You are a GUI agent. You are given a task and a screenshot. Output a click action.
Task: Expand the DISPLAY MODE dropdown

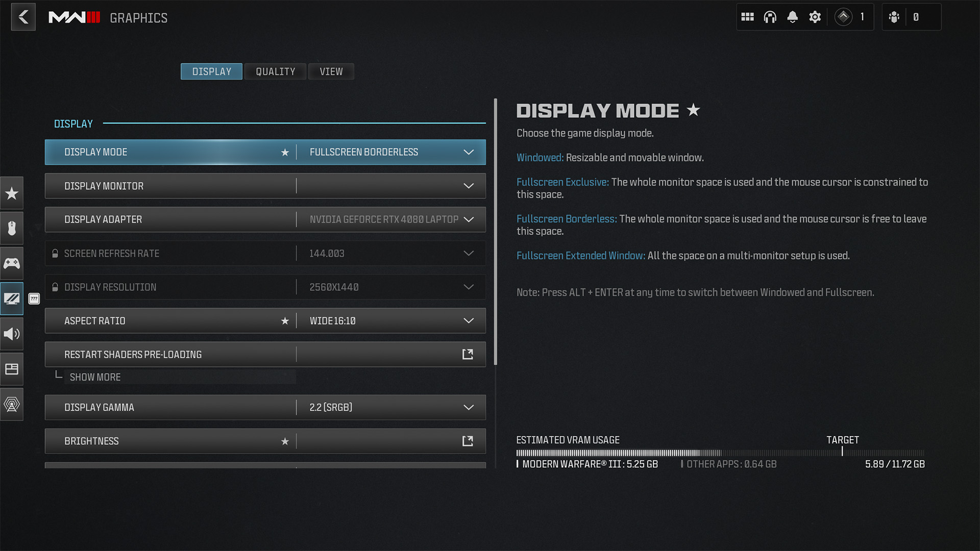[x=469, y=152]
